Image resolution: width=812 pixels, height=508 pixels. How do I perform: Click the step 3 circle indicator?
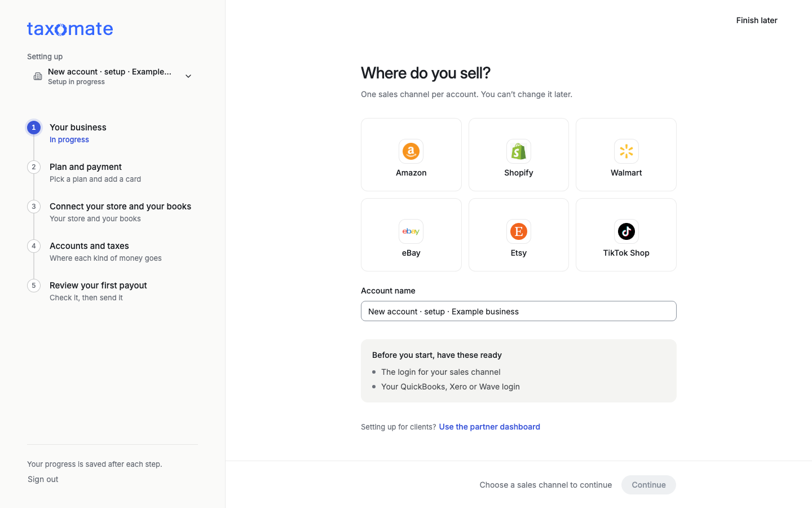(34, 207)
